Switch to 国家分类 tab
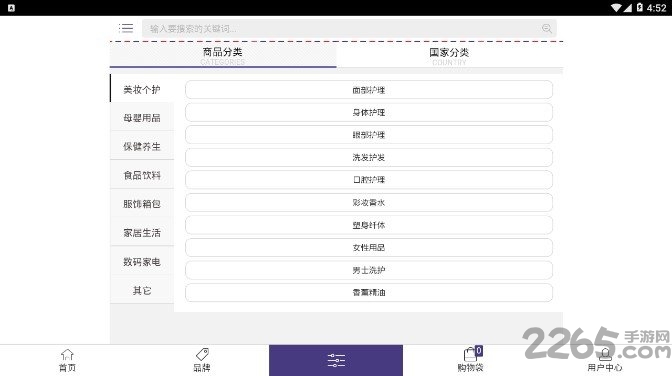Screen dimensions: 672x376 tap(449, 56)
